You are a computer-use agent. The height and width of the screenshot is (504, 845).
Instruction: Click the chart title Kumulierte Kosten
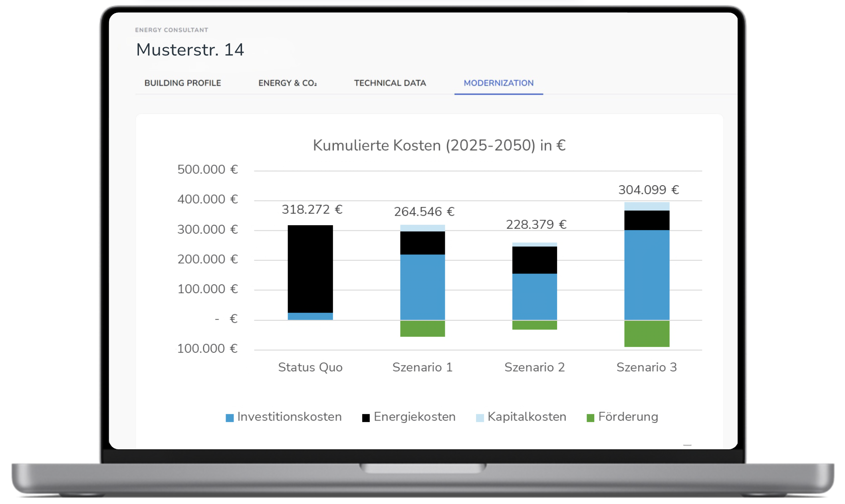tap(439, 145)
